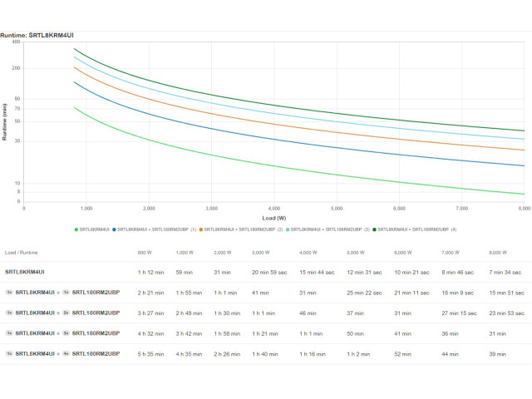Click the '8,000 W' column header
Screen dimensions: 532x399
498,253
